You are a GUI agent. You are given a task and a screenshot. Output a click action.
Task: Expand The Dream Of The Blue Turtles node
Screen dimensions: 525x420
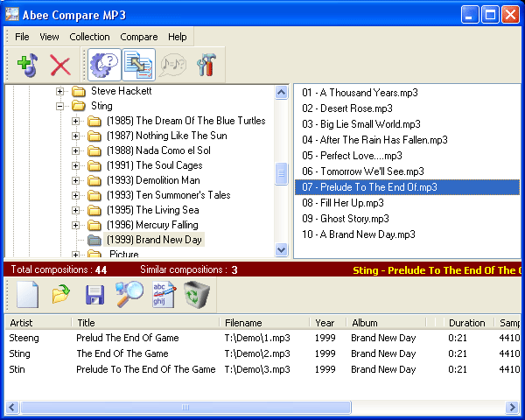(75, 121)
